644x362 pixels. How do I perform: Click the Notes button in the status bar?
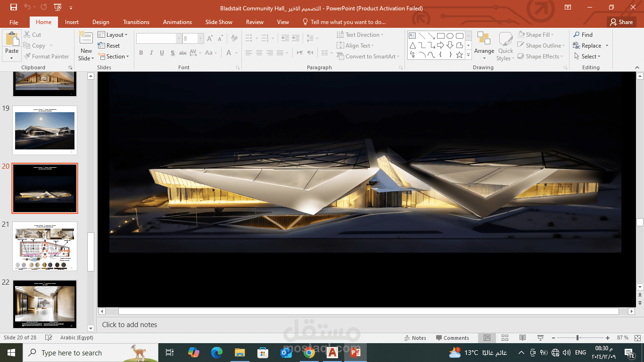(x=415, y=338)
